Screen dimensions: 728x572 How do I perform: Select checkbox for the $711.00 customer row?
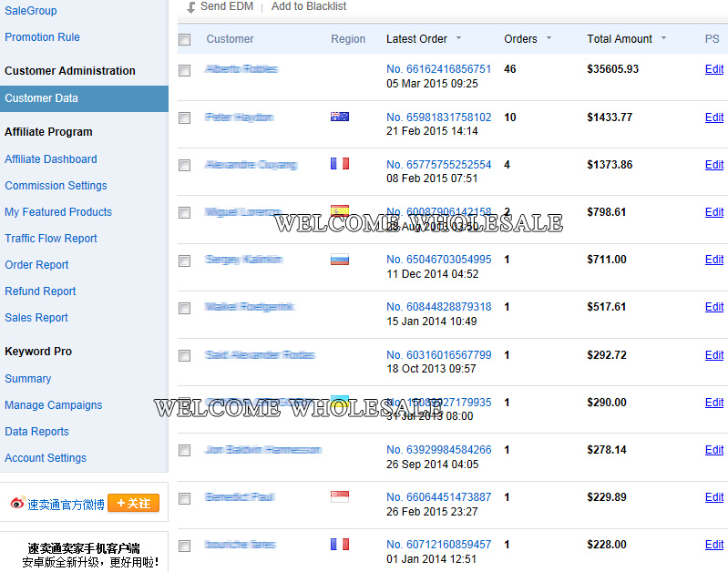185,260
